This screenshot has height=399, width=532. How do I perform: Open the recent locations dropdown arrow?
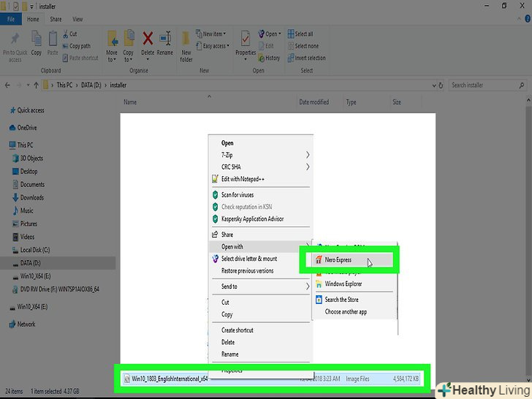28,85
